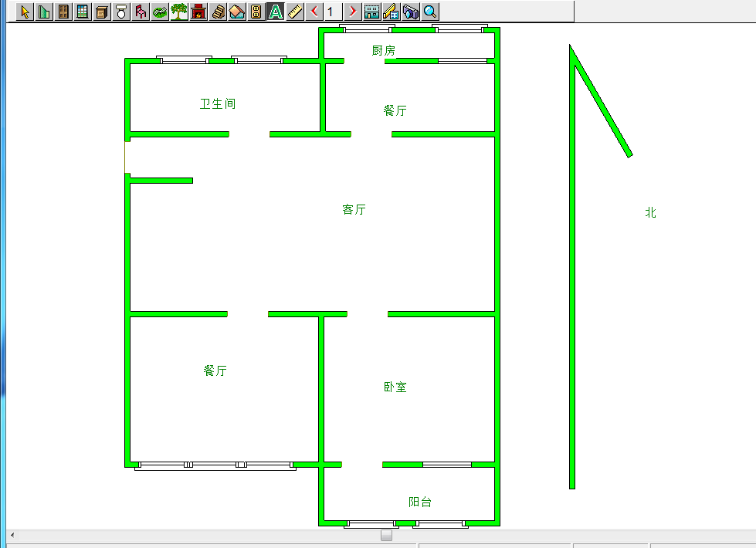756x548 pixels.
Task: Click the cabinet tool icon
Action: click(x=102, y=12)
